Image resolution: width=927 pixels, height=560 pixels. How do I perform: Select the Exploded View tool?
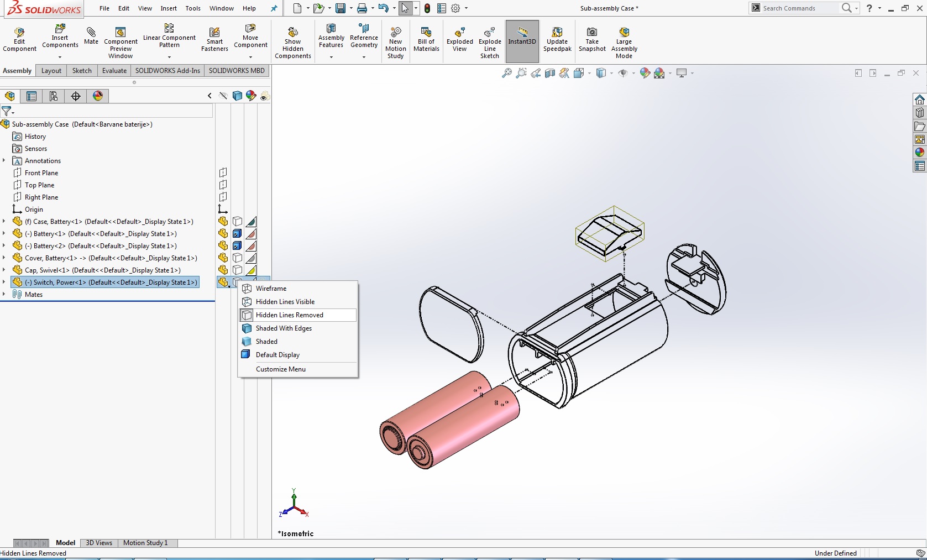point(459,39)
